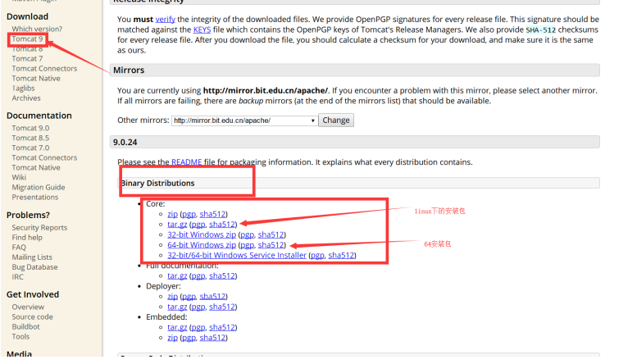Download Full documentation tar.gz
637x364 pixels.
[x=177, y=275]
